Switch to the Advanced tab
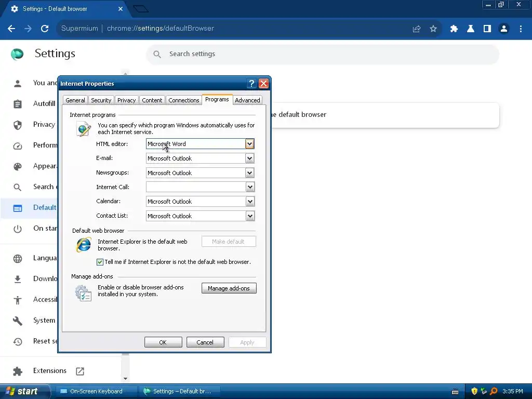 tap(248, 100)
